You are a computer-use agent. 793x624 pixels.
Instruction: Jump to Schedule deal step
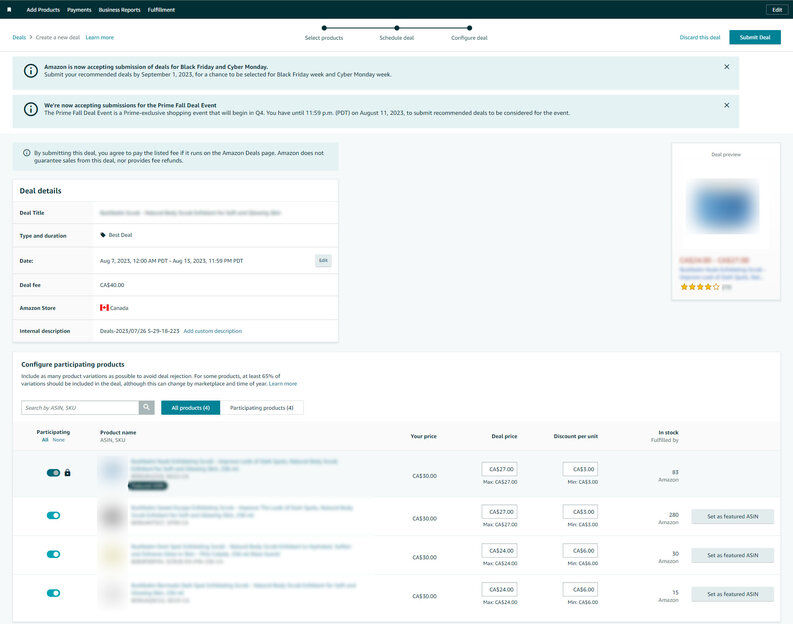pyautogui.click(x=396, y=33)
